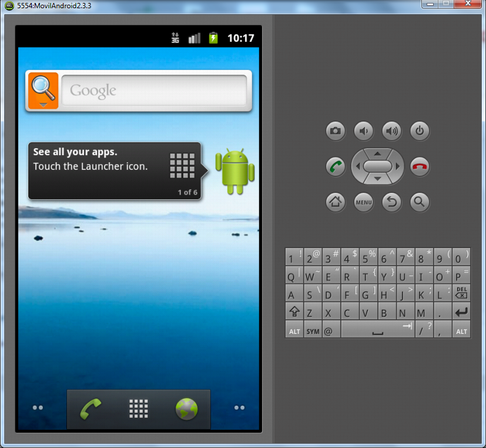486x448 pixels.
Task: Open the app launcher grid icon
Action: click(x=138, y=408)
